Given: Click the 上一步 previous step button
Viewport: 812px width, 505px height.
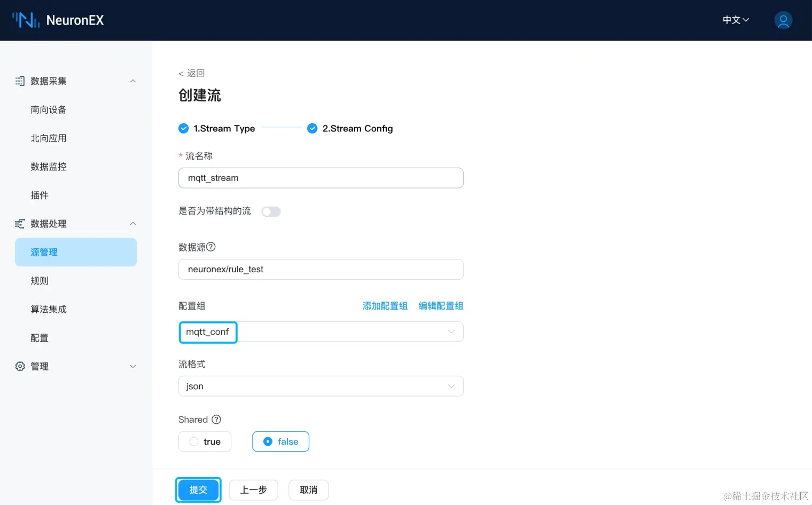Looking at the screenshot, I should (253, 490).
